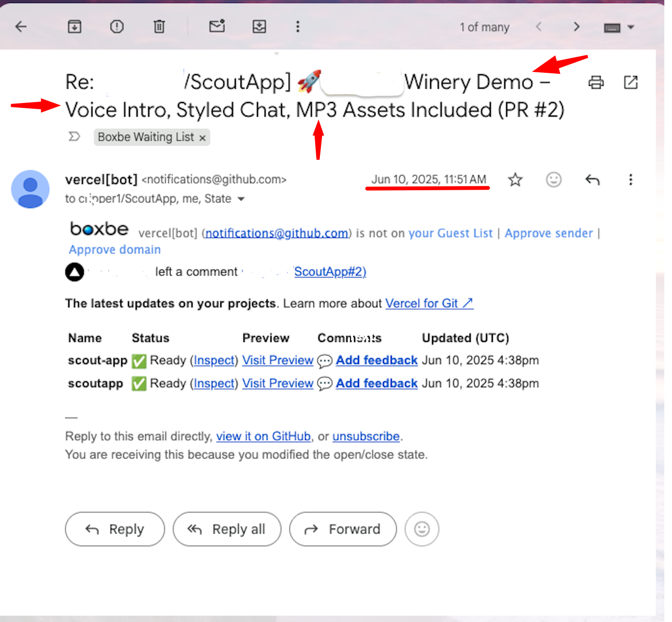The image size is (672, 622).
Task: Click scout-app name in table
Action: pos(98,360)
